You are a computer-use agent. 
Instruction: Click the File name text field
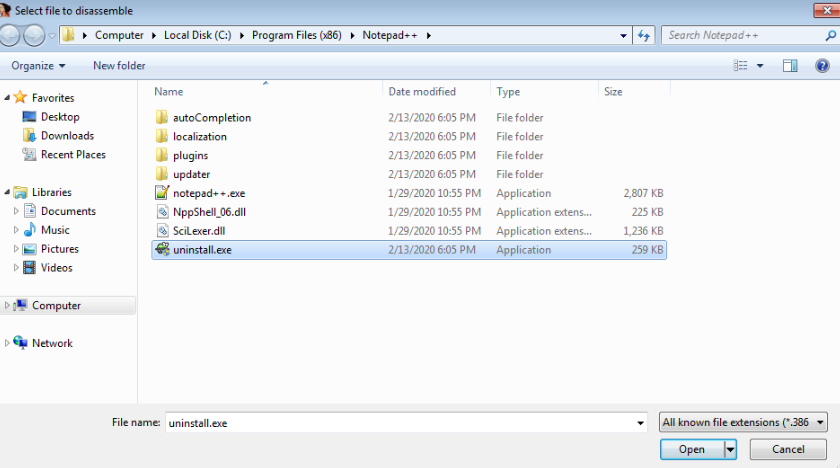[x=400, y=423]
